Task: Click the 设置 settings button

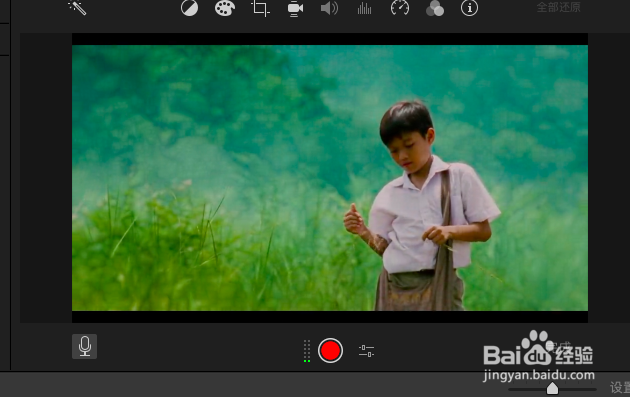Action: pos(620,387)
